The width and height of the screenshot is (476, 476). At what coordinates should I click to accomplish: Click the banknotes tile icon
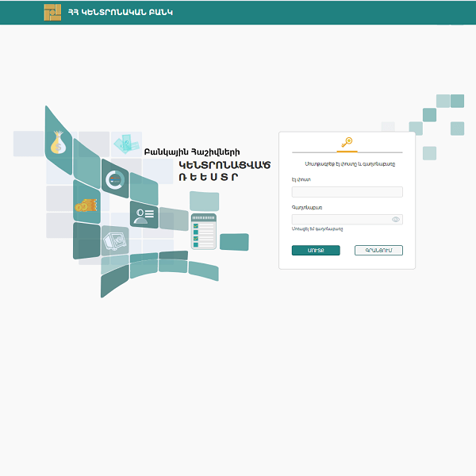(123, 144)
